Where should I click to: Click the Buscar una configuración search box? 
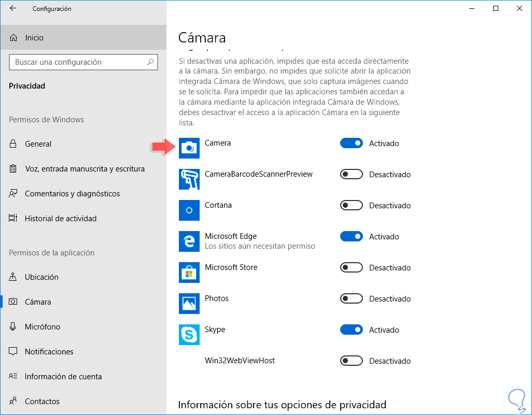(x=78, y=62)
